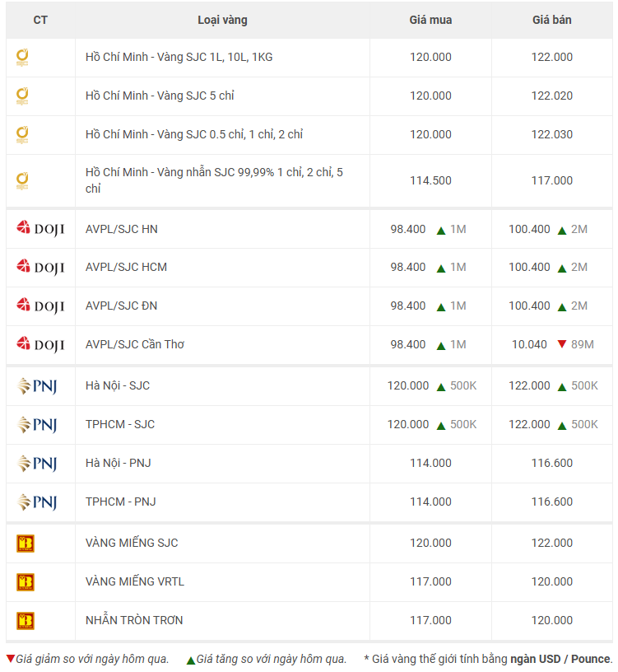618x672 pixels.
Task: Click the Loại vàng column header
Action: tap(222, 20)
